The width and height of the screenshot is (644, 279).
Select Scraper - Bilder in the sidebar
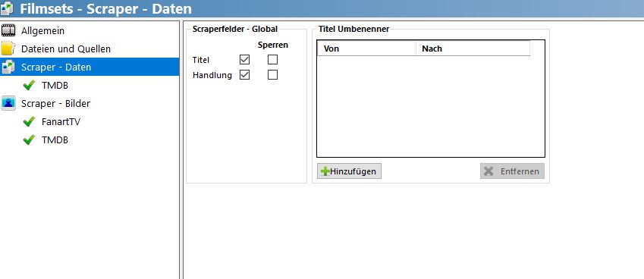(x=55, y=103)
